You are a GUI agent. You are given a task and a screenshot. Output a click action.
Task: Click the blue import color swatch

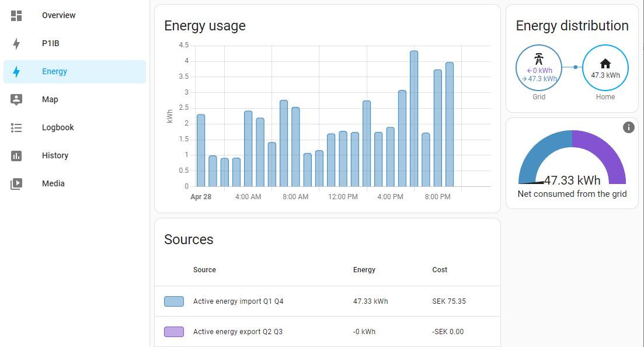(174, 301)
